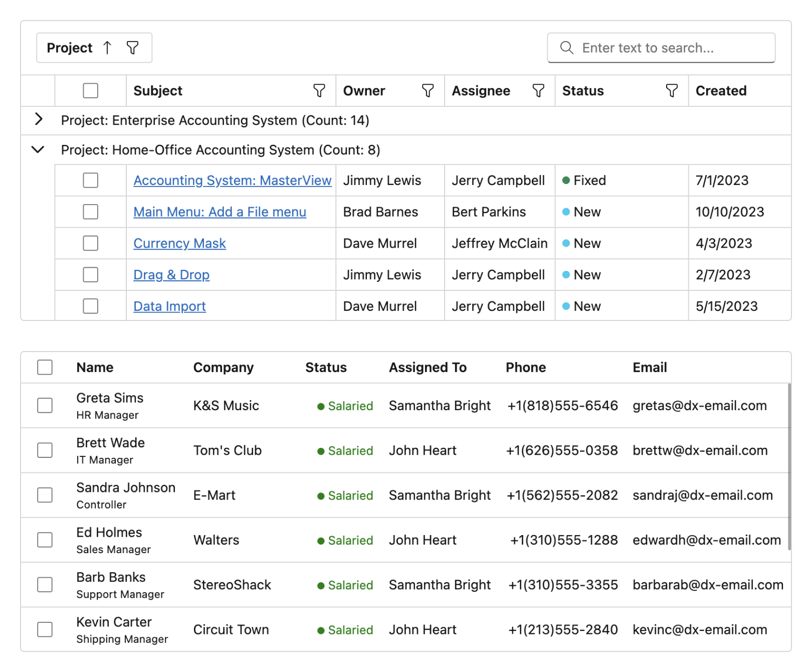The height and width of the screenshot is (672, 812).
Task: Open the Assignee column filter icon
Action: coord(538,91)
